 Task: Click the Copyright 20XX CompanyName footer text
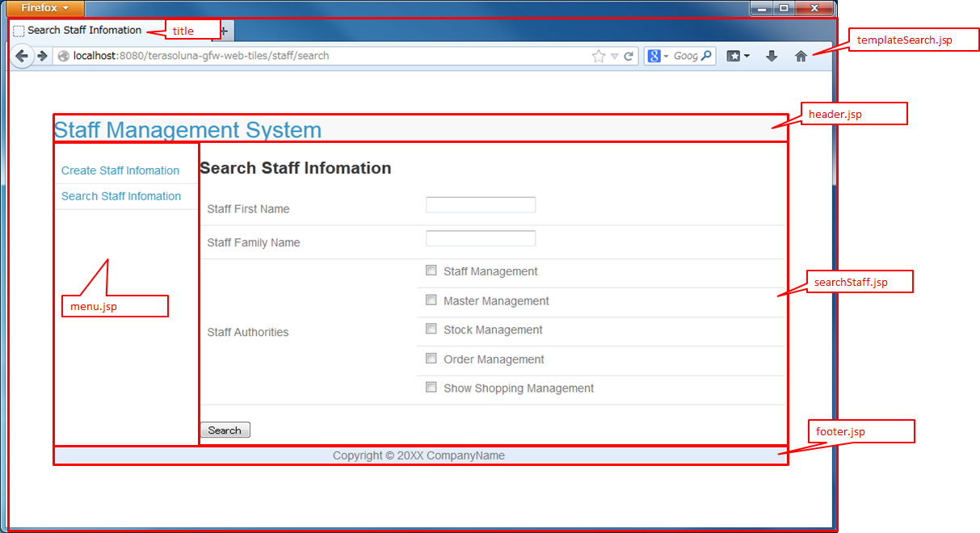(418, 455)
